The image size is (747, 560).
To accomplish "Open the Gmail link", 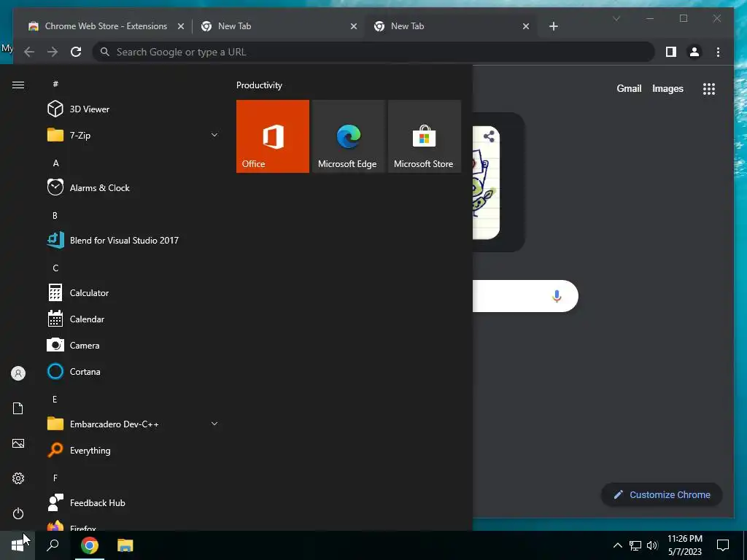I will pyautogui.click(x=629, y=88).
